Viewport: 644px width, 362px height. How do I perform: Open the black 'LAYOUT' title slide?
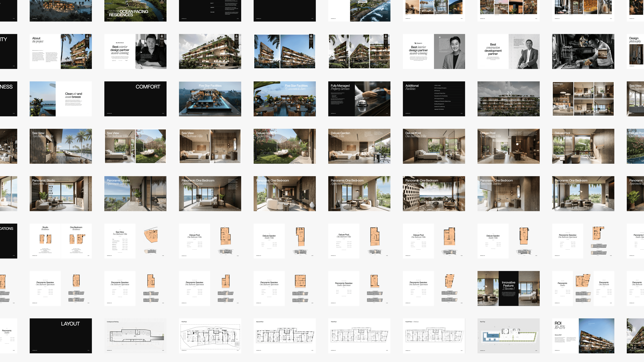(x=61, y=336)
